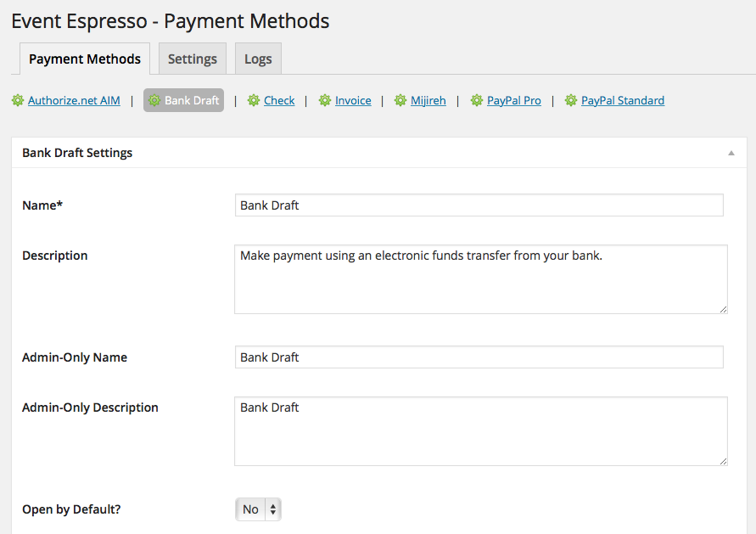The height and width of the screenshot is (534, 756).
Task: Click the Admin-Only Description label
Action: point(90,408)
